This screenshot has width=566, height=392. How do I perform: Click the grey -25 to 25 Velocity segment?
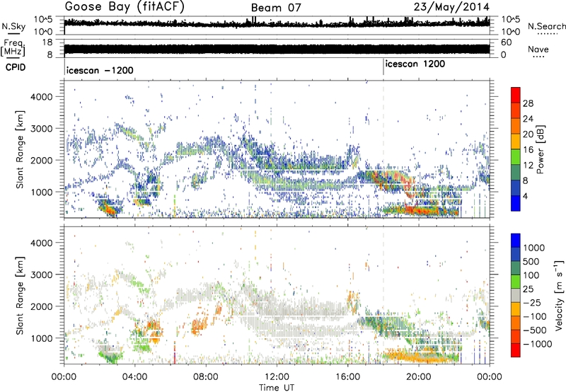pyautogui.click(x=516, y=295)
